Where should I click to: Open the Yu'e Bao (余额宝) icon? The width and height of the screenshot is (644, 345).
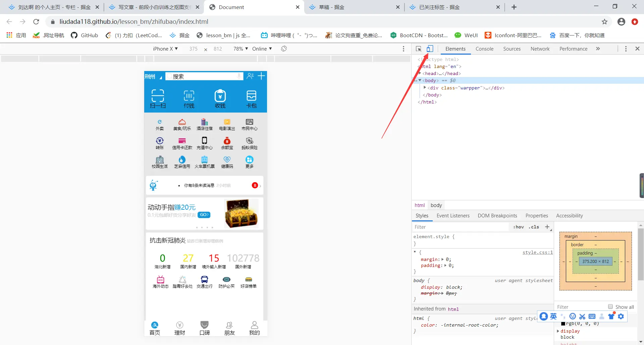point(227,141)
